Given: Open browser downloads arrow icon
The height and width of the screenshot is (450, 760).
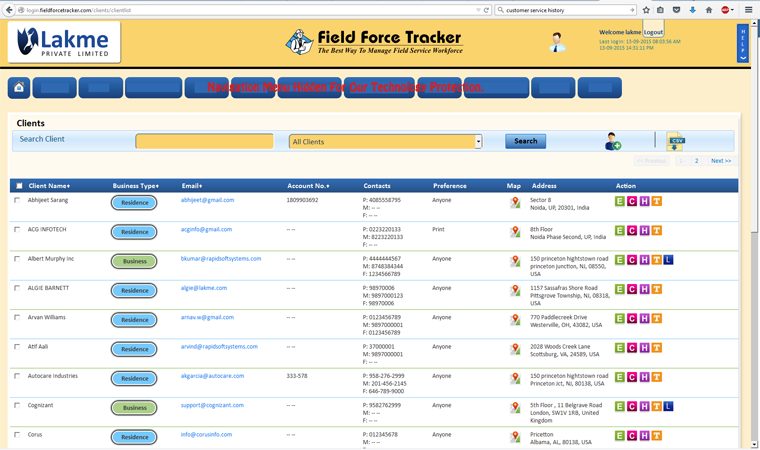Looking at the screenshot, I should [693, 10].
